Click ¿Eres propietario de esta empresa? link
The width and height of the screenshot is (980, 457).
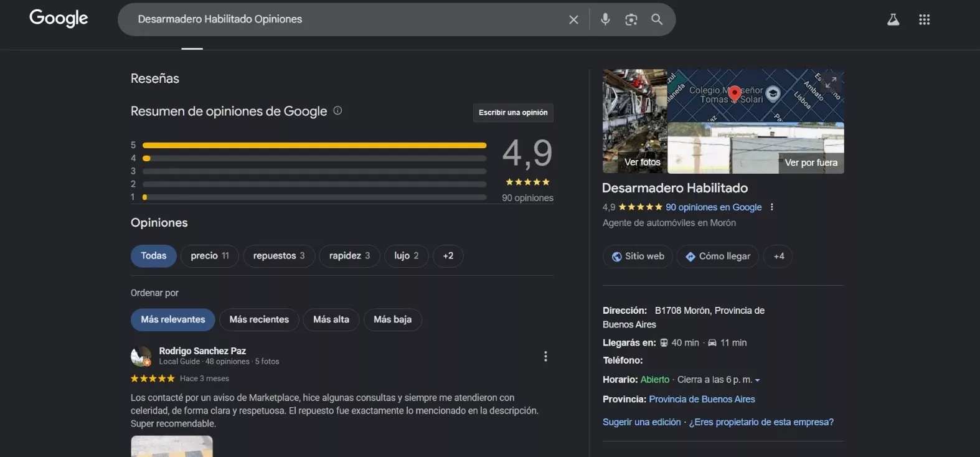761,422
